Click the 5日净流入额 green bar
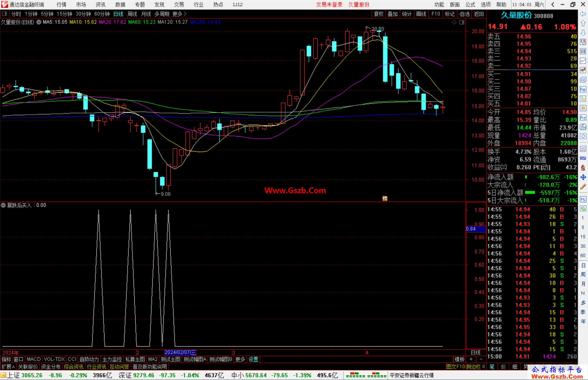This screenshot has height=380, width=588. tap(530, 193)
